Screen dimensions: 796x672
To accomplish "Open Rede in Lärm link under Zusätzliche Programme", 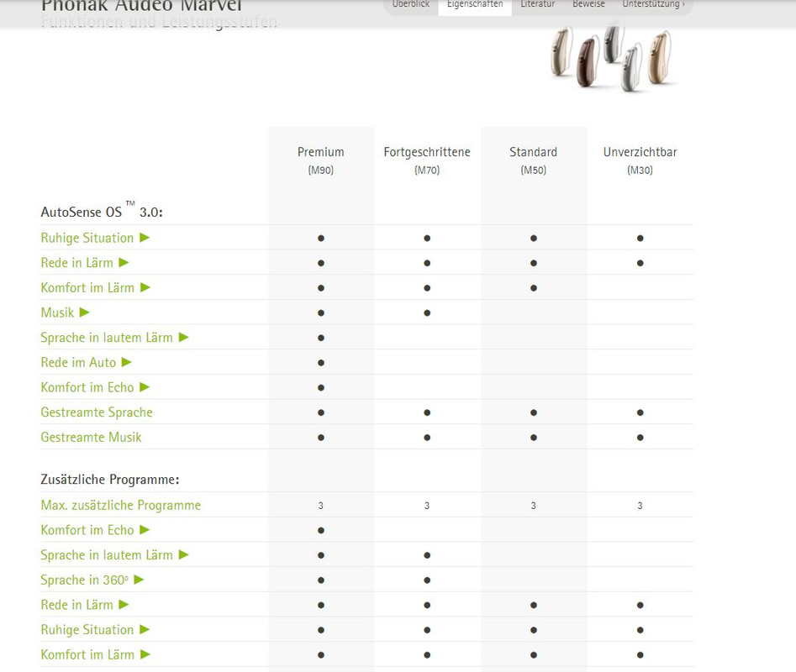I will [76, 605].
